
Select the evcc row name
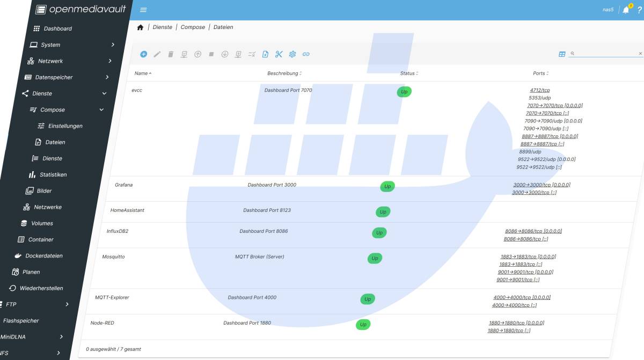click(x=137, y=91)
